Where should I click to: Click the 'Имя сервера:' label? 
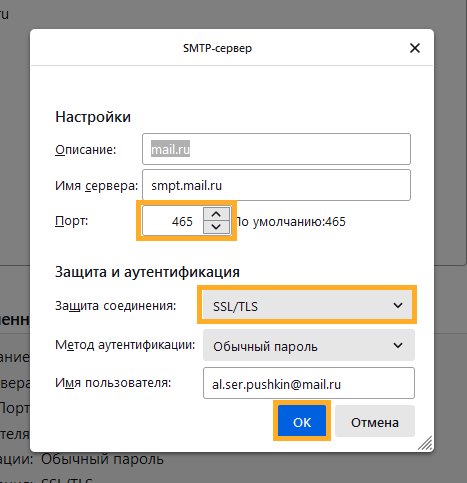(x=96, y=186)
